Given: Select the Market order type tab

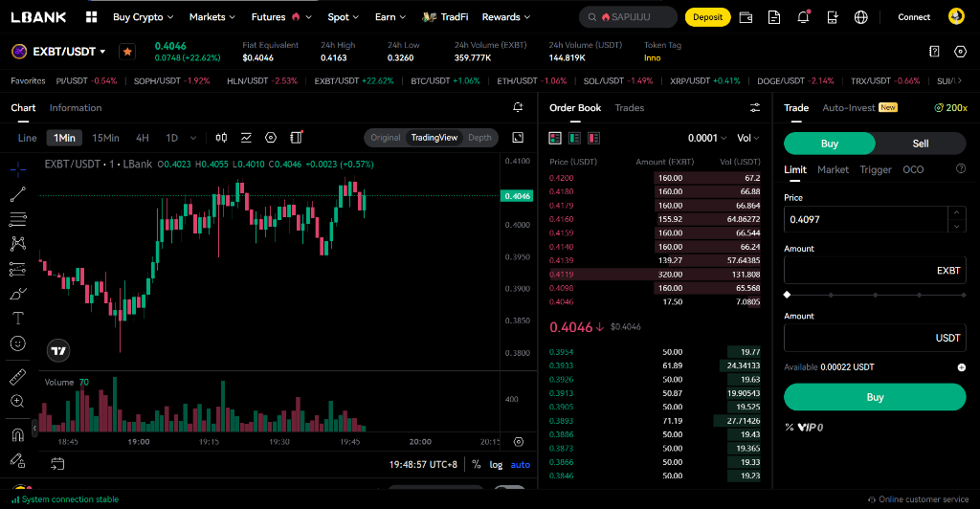Looking at the screenshot, I should click(x=834, y=169).
